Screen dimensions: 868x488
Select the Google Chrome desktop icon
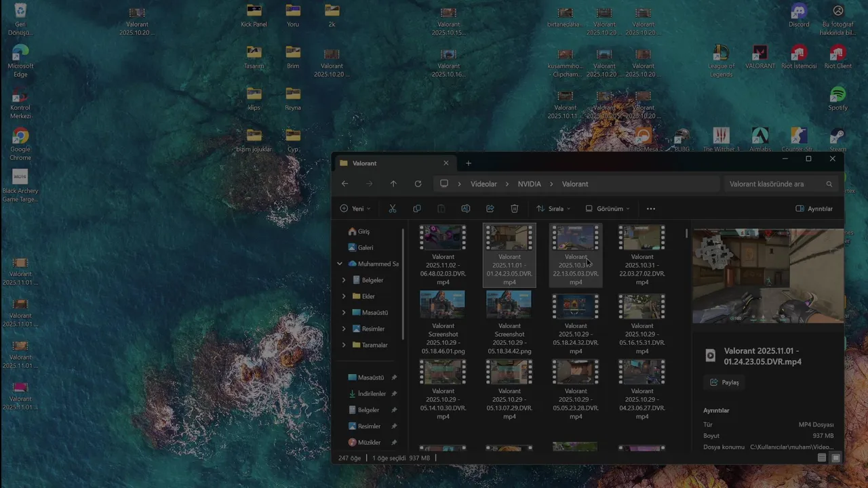click(20, 144)
